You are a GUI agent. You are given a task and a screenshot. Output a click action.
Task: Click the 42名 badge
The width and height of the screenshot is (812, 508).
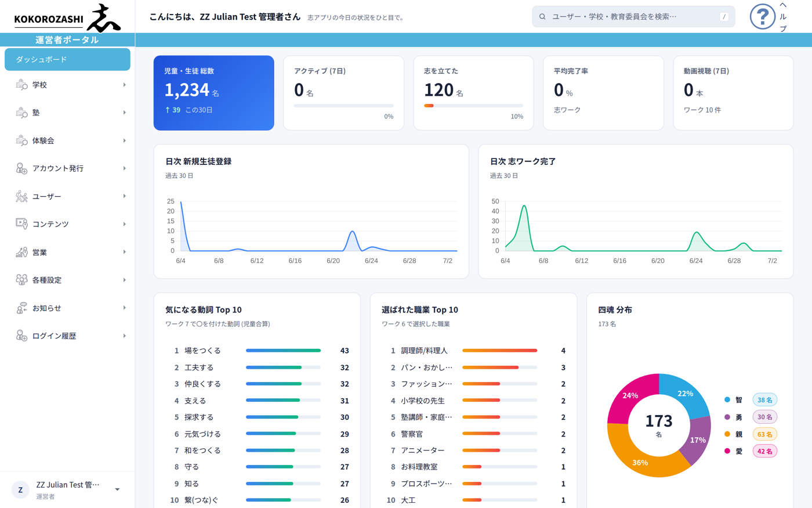pos(764,451)
